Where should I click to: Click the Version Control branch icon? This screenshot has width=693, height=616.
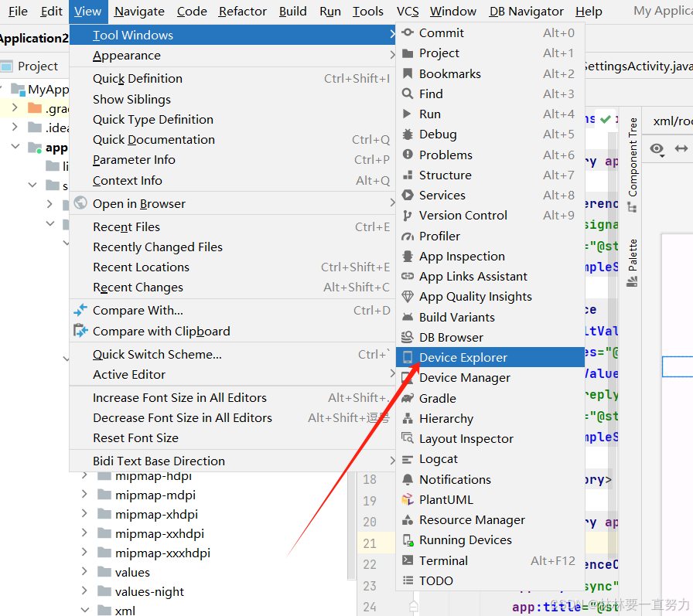[x=407, y=216]
